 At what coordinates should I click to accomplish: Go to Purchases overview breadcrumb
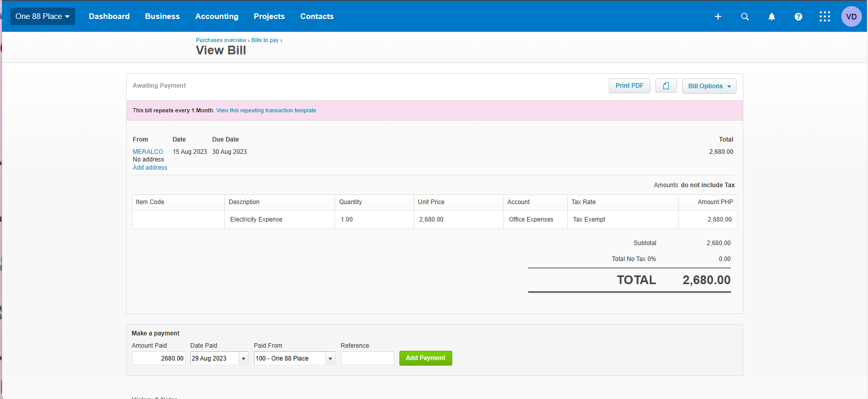point(221,40)
